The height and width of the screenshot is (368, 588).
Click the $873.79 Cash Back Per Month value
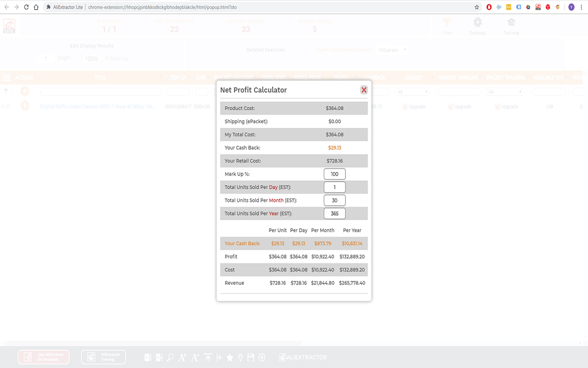pyautogui.click(x=322, y=243)
